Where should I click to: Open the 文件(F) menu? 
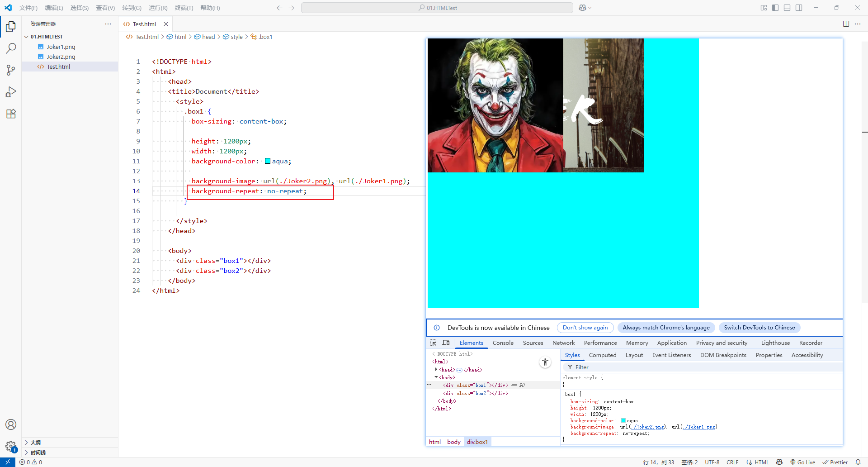click(x=28, y=8)
